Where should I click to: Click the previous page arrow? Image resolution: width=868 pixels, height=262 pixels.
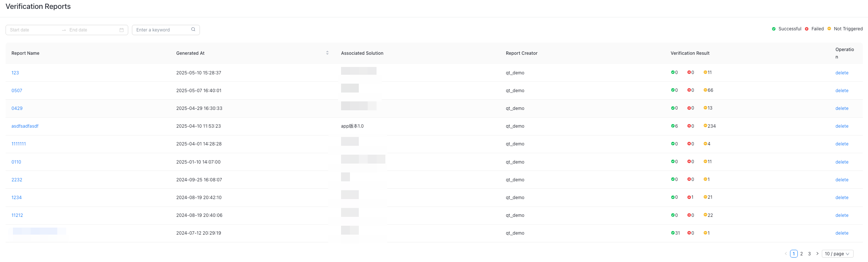tap(786, 254)
